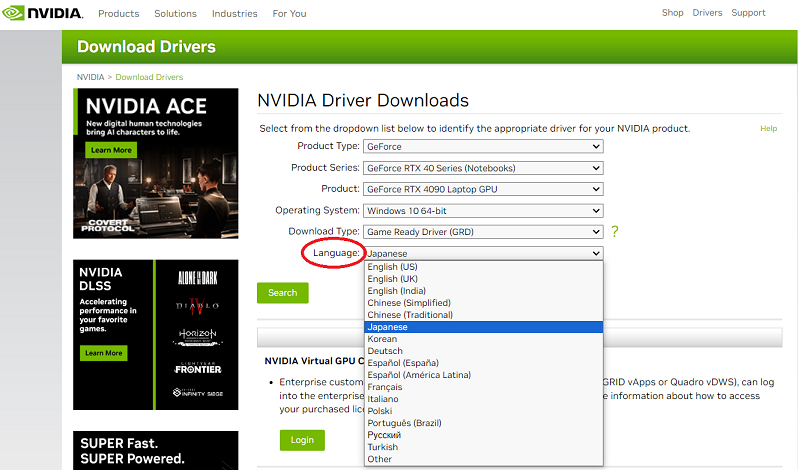
Task: Click Learn More on NVIDIA ACE banner
Action: pyautogui.click(x=111, y=150)
